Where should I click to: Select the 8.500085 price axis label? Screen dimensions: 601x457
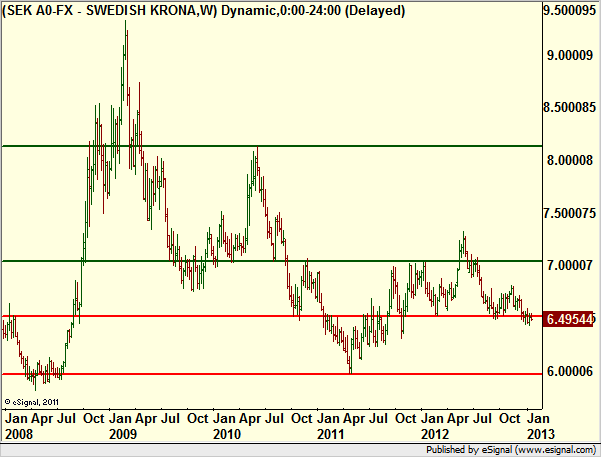[570, 107]
